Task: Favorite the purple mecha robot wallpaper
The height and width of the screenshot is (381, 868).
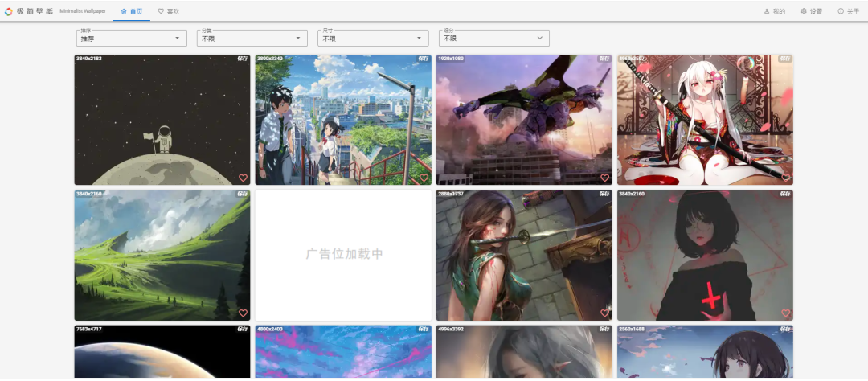Action: click(604, 178)
